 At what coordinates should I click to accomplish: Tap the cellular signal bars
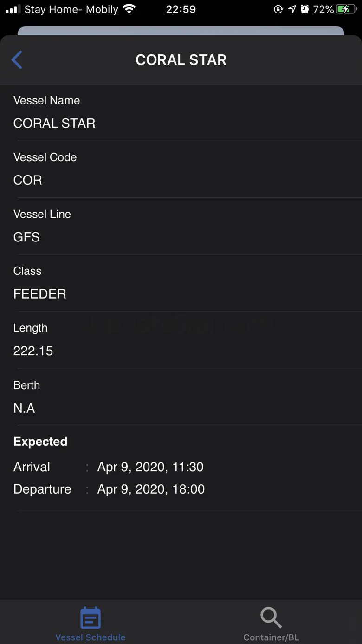point(13,9)
